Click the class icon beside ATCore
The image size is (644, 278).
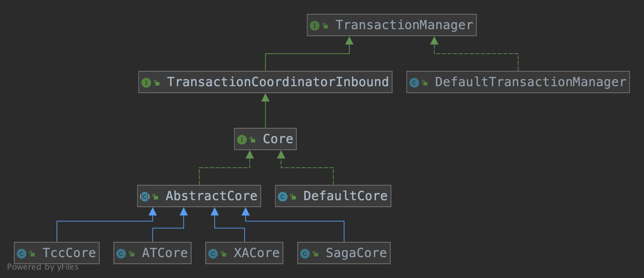[x=121, y=254]
